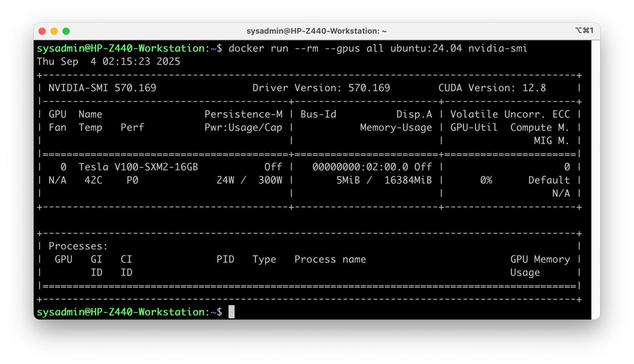Click the Temp column header
Viewport: 634px width, 364px height.
[90, 128]
